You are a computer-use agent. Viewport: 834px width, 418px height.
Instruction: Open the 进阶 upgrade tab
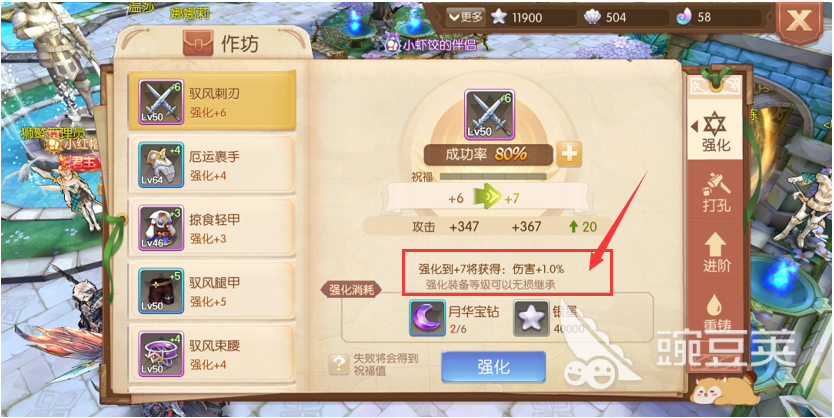click(716, 254)
